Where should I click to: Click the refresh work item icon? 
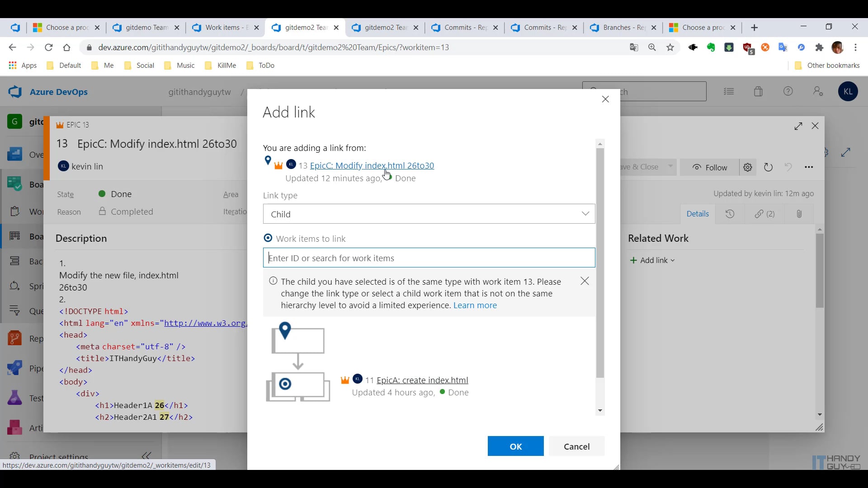(768, 168)
